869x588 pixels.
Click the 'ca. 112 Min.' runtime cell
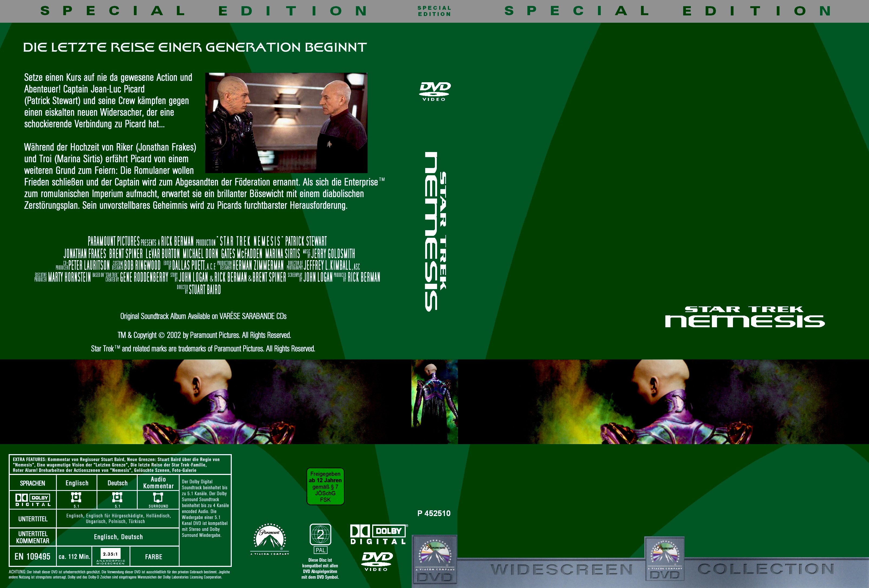(74, 556)
